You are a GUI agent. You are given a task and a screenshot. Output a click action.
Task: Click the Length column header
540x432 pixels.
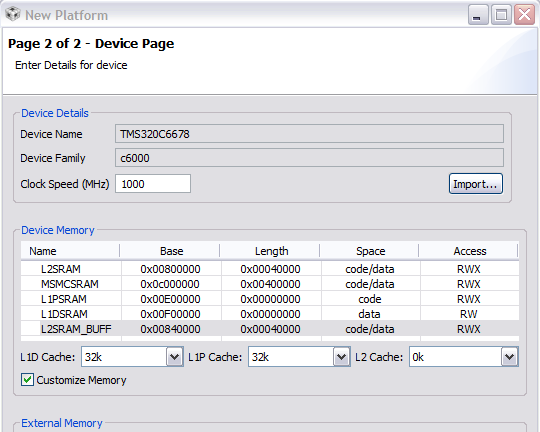[271, 251]
